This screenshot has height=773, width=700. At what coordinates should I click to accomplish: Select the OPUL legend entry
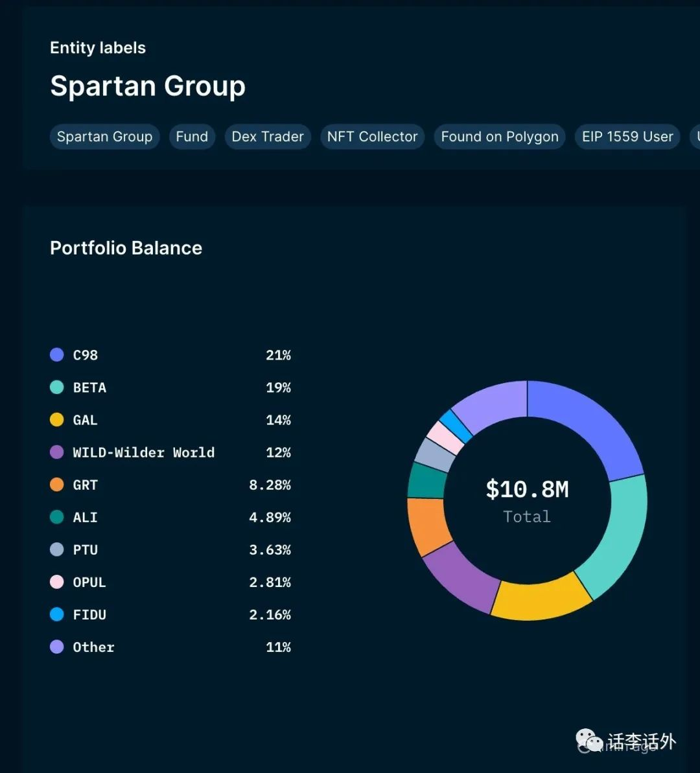pyautogui.click(x=170, y=583)
